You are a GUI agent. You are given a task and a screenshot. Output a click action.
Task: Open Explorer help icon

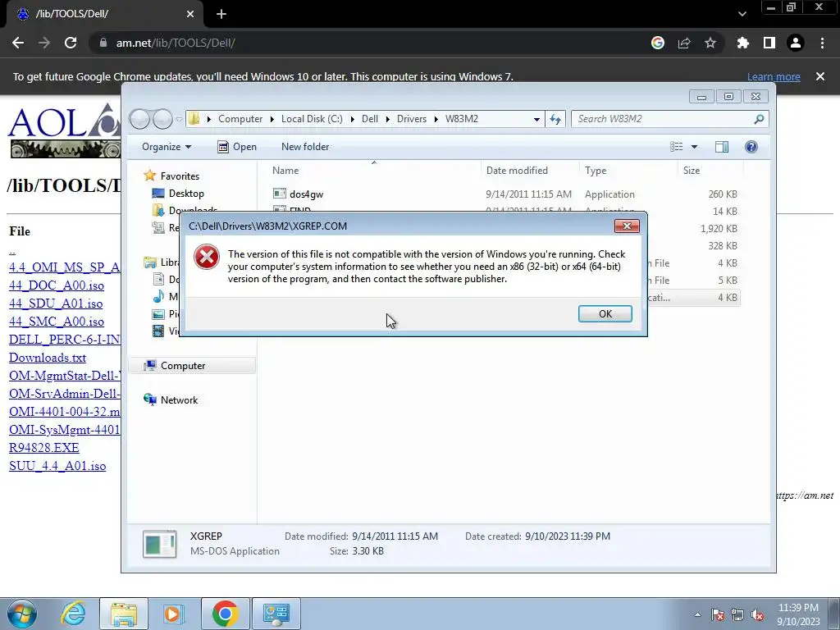tap(751, 147)
